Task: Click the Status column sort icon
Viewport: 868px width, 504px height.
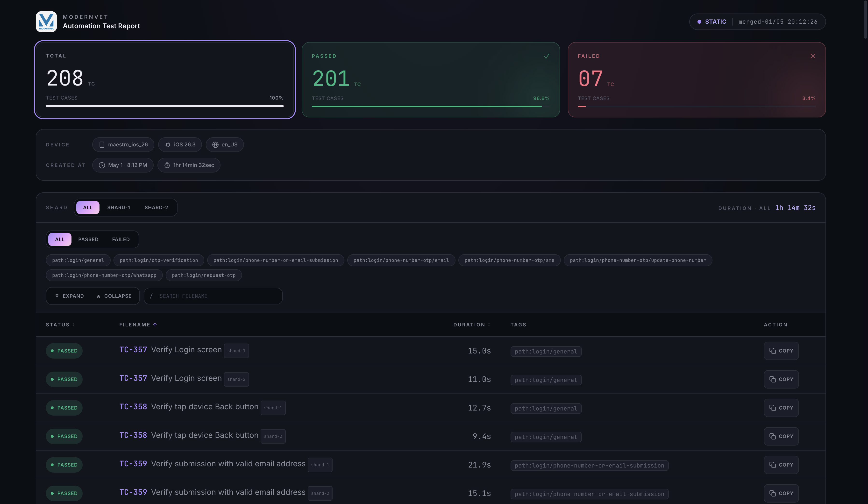Action: click(x=73, y=324)
